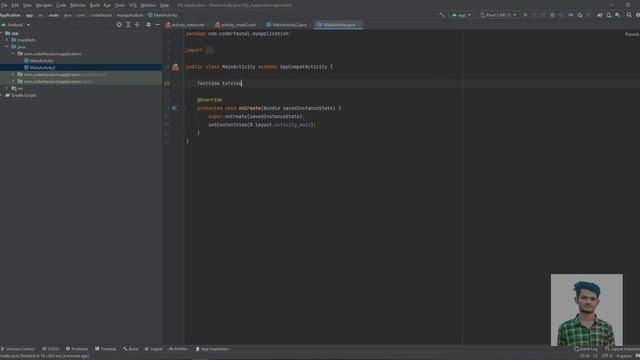Open the Run menu

pos(107,5)
